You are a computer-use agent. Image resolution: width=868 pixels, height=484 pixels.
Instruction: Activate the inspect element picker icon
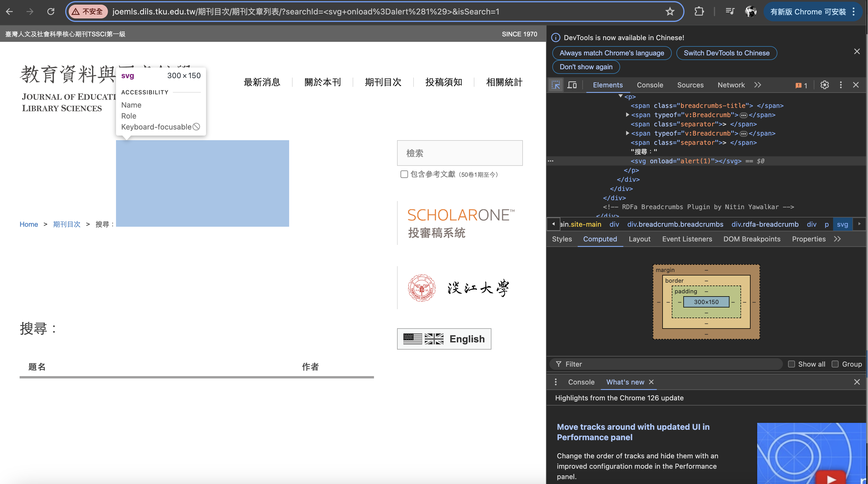[x=556, y=85]
